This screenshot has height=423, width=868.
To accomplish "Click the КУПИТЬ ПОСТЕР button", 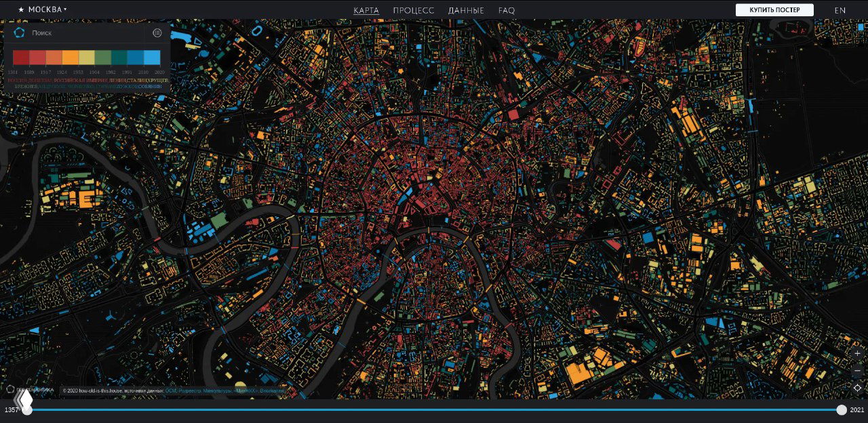I will (x=774, y=10).
